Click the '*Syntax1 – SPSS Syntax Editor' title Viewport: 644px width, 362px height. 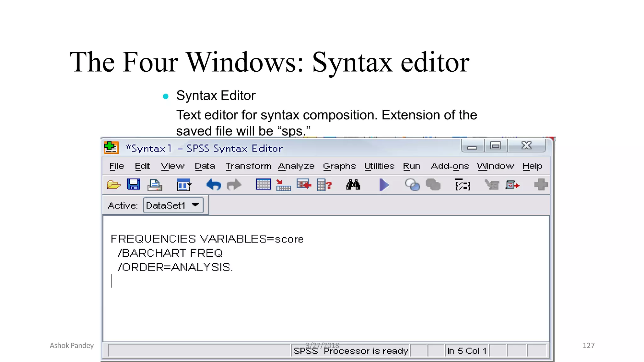click(204, 148)
